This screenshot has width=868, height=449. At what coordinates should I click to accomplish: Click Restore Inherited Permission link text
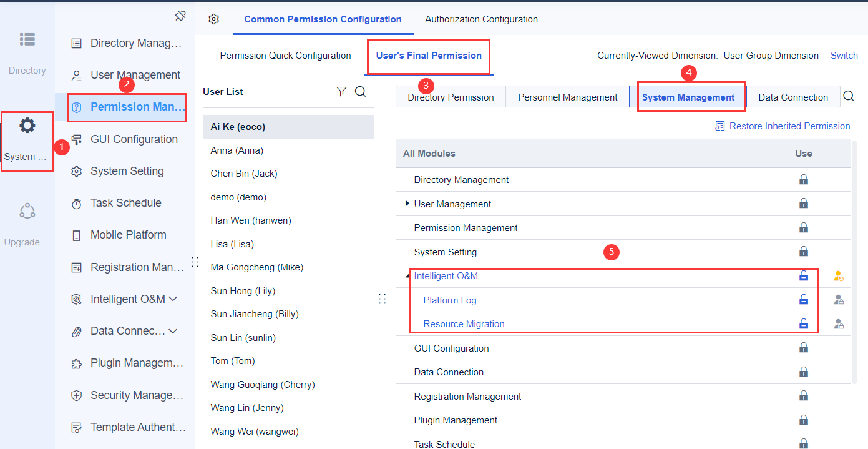789,126
